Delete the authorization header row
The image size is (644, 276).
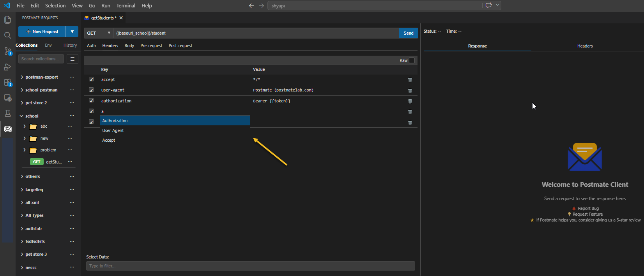tap(410, 101)
